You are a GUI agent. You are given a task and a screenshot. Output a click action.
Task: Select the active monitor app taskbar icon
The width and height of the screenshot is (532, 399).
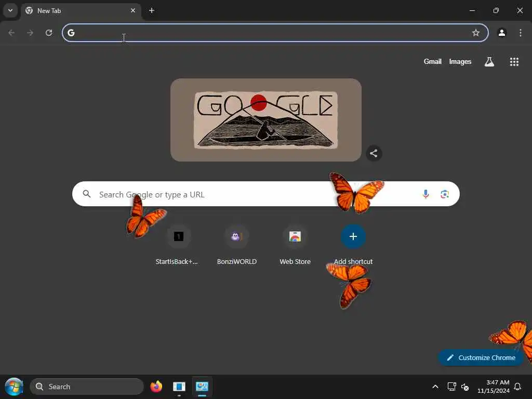point(202,387)
